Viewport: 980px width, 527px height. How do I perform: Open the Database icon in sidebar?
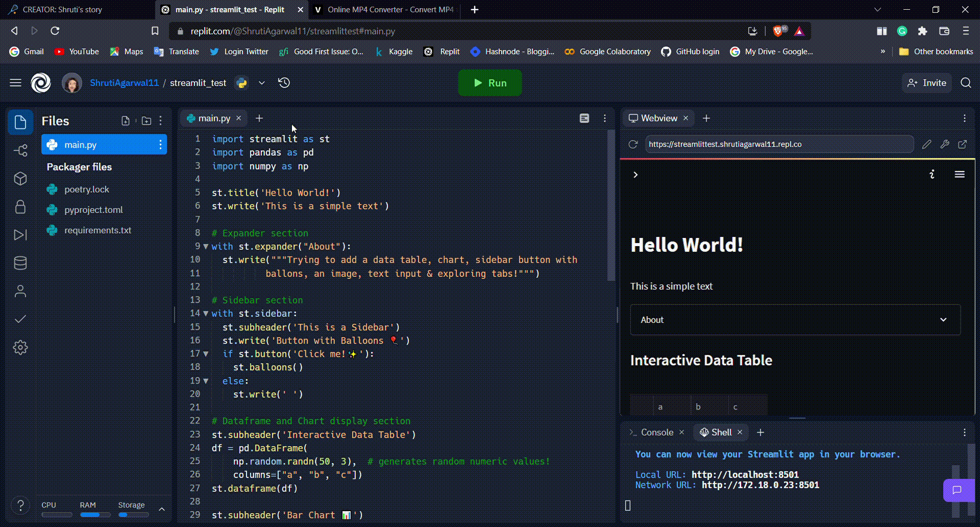click(20, 263)
